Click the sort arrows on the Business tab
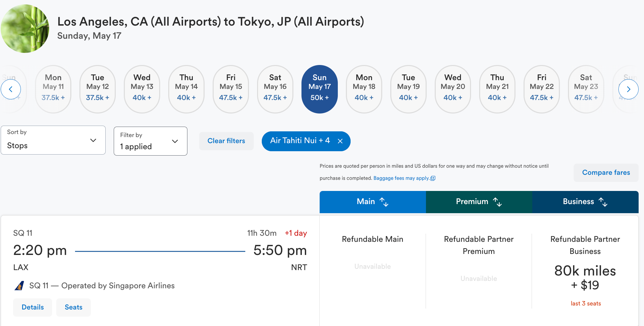644x326 pixels. [603, 202]
